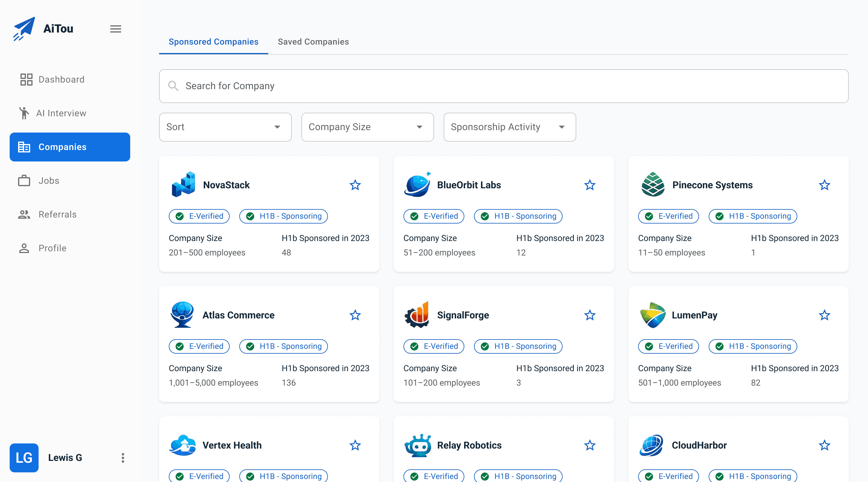Click Relay Robotics robot logo
The width and height of the screenshot is (868, 482).
(418, 445)
